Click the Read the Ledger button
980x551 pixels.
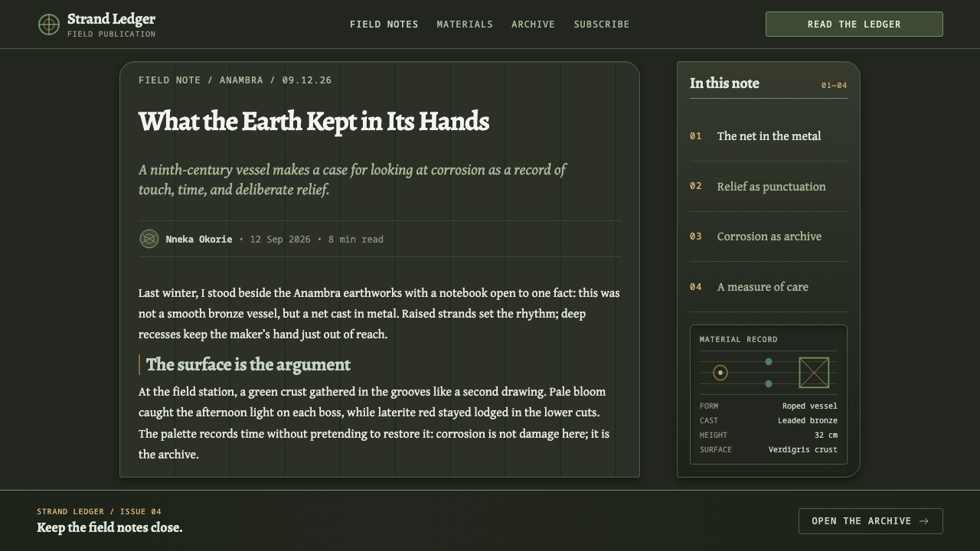click(854, 24)
